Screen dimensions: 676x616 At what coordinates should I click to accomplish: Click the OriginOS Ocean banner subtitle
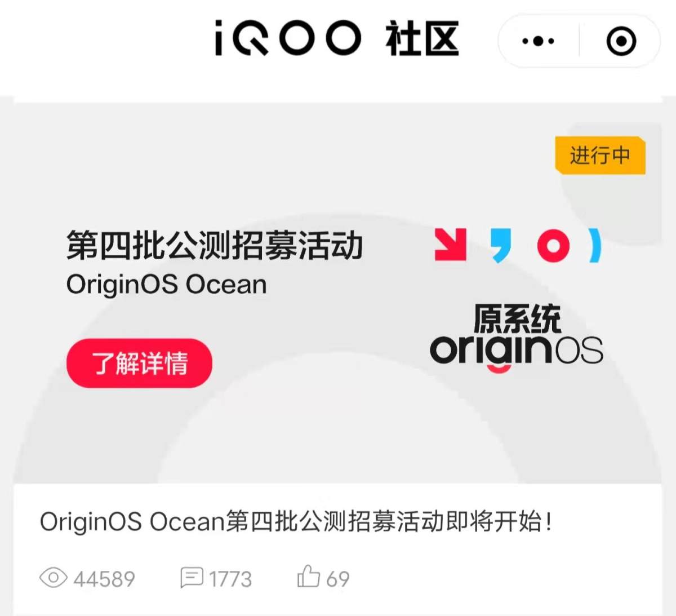coord(166,285)
